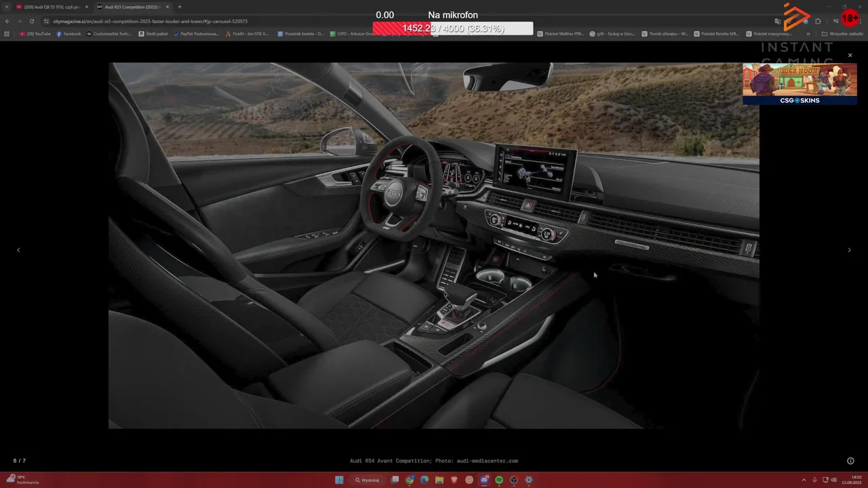Open File Explorer from the taskbar

[x=439, y=480]
